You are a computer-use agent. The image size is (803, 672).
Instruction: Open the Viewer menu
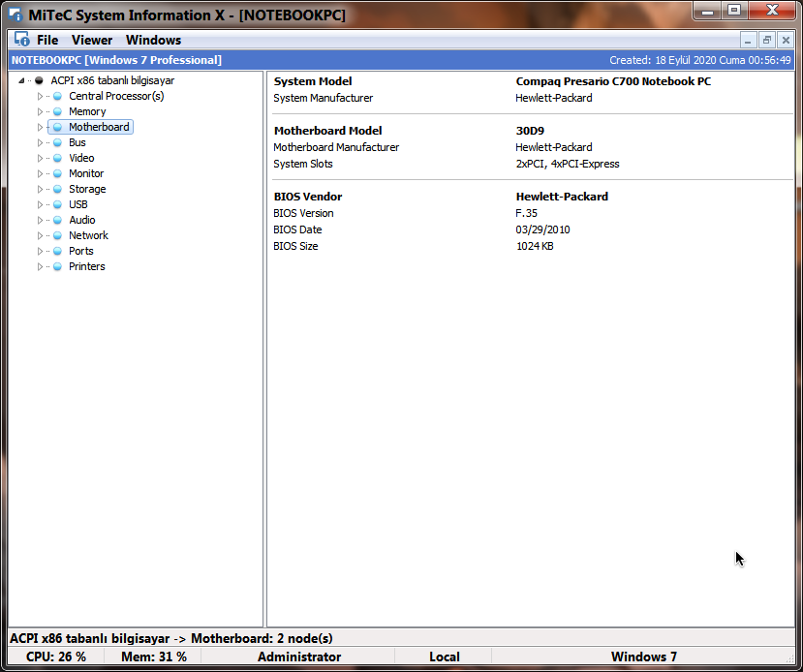pos(92,40)
